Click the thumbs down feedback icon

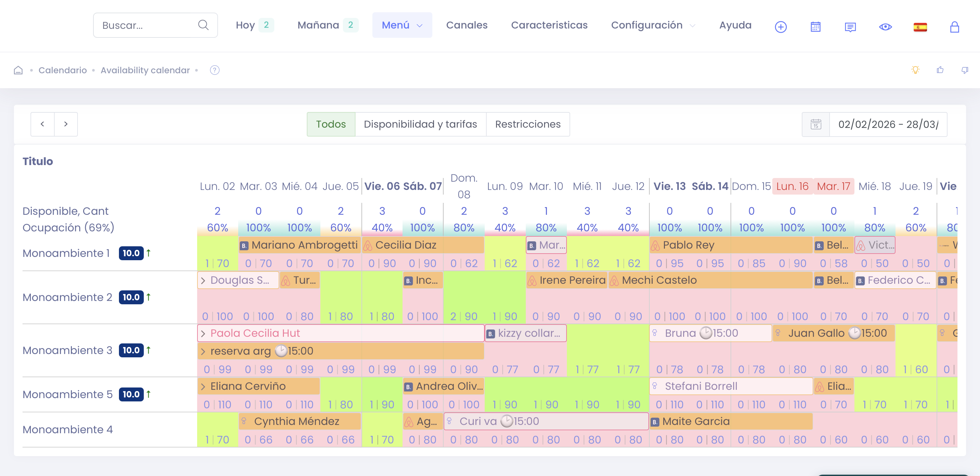(x=965, y=70)
